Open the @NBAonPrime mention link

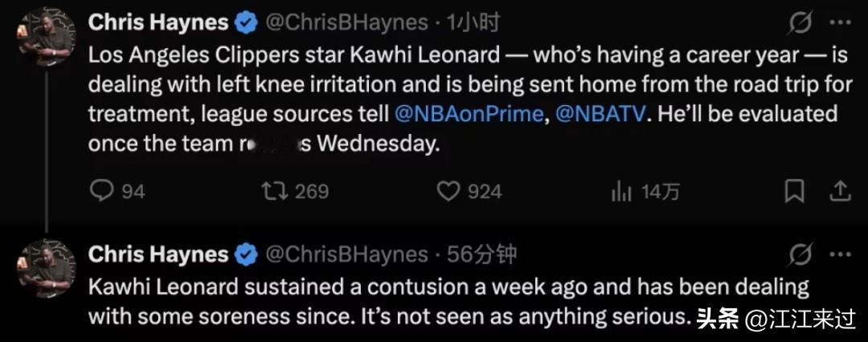469,114
